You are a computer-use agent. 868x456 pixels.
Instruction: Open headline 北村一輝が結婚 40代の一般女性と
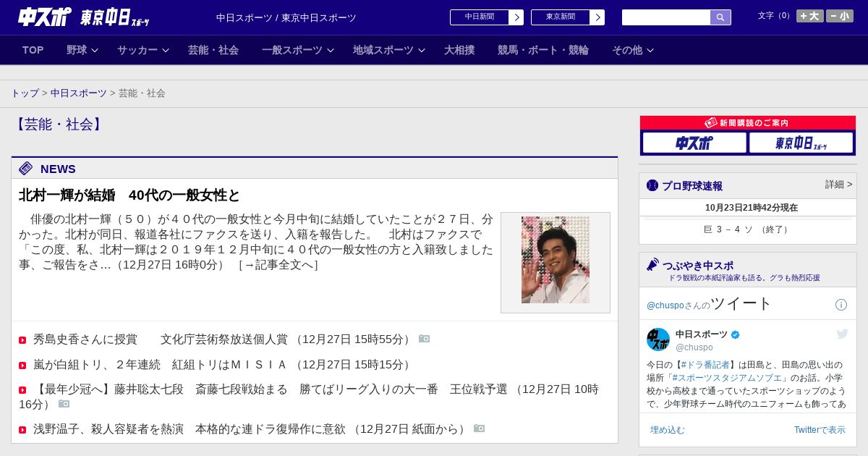click(x=129, y=195)
